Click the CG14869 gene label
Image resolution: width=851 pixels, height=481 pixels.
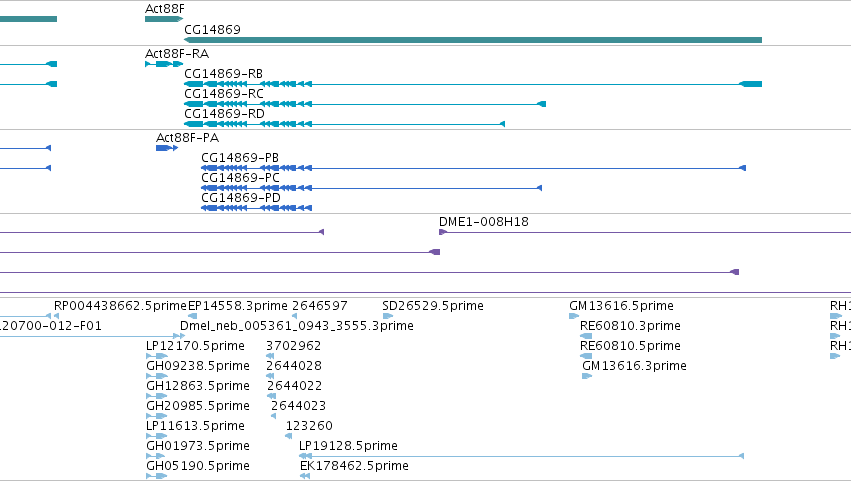[x=212, y=29]
